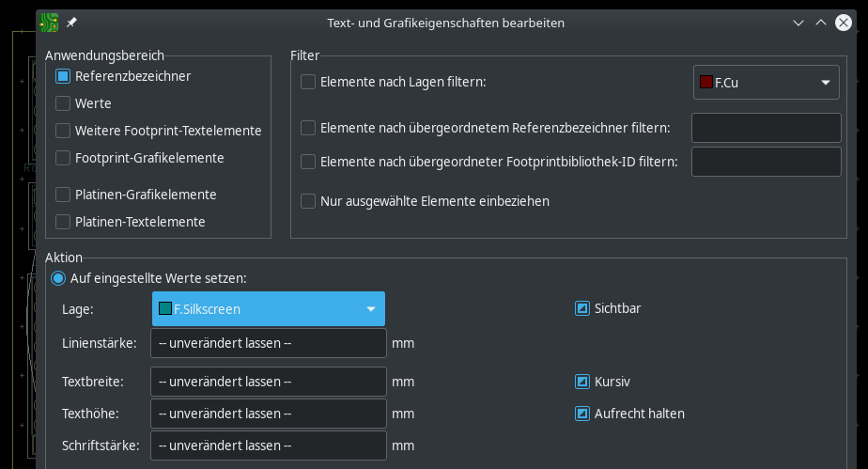The height and width of the screenshot is (469, 868).
Task: Select Auf eingestellte Werte setzen radio
Action: pyautogui.click(x=58, y=278)
